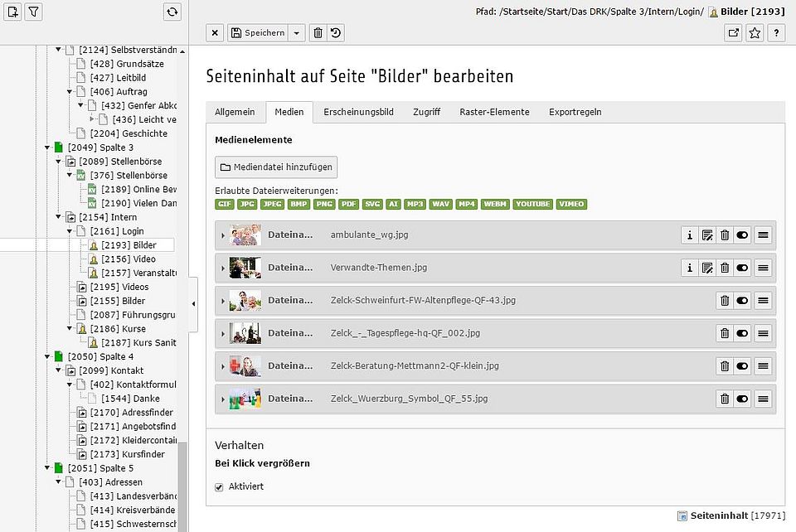
Task: Toggle visibility of ambulante_wg.jpg
Action: [742, 235]
